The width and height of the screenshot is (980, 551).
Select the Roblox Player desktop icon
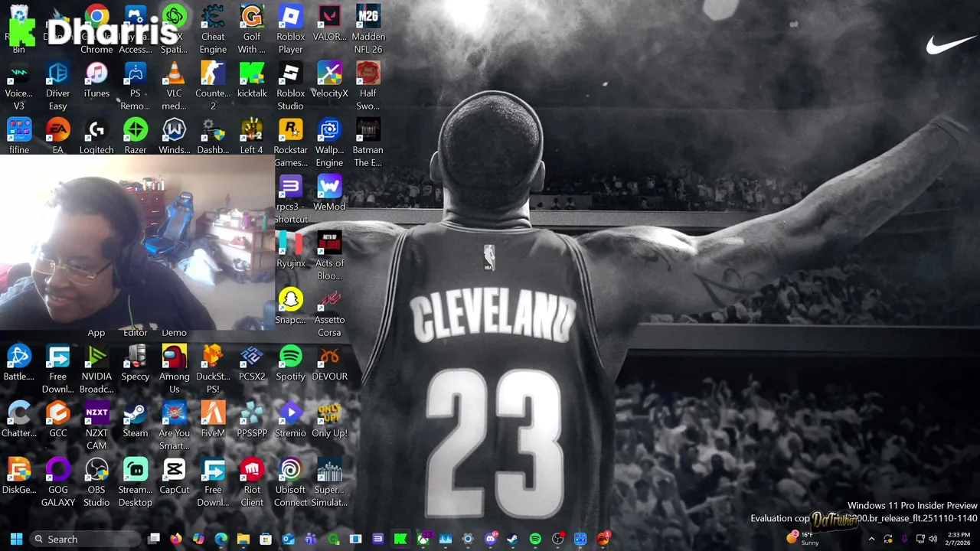pyautogui.click(x=291, y=29)
